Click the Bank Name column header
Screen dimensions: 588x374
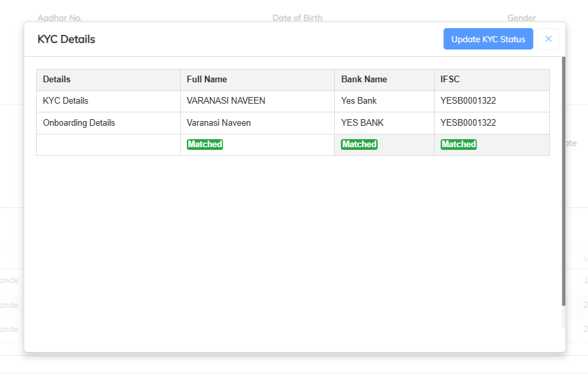pyautogui.click(x=364, y=79)
